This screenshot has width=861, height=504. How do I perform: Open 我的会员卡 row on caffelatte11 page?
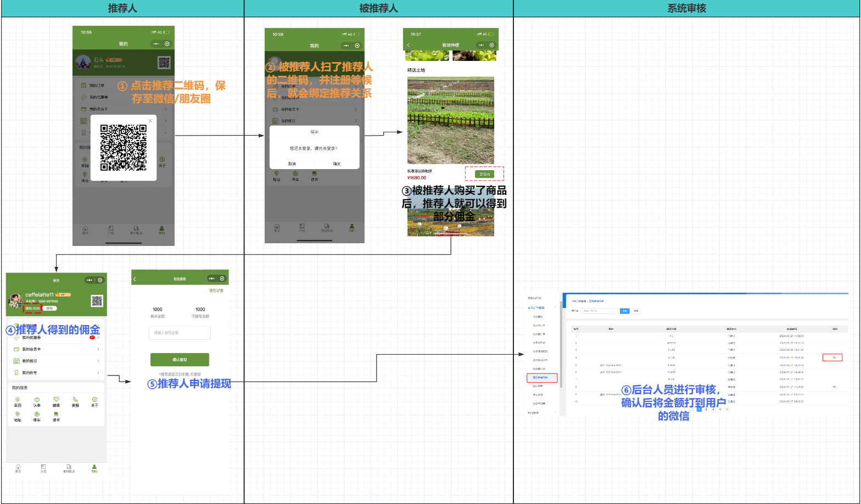click(x=56, y=349)
